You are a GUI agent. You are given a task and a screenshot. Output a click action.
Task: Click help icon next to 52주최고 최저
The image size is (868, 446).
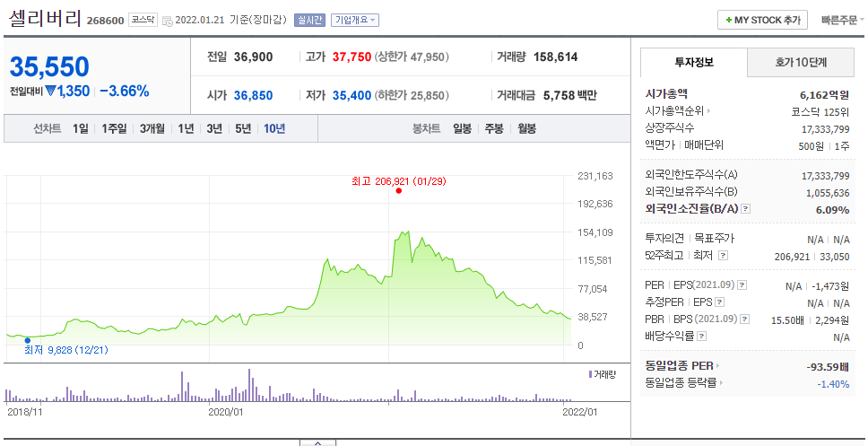click(x=723, y=256)
